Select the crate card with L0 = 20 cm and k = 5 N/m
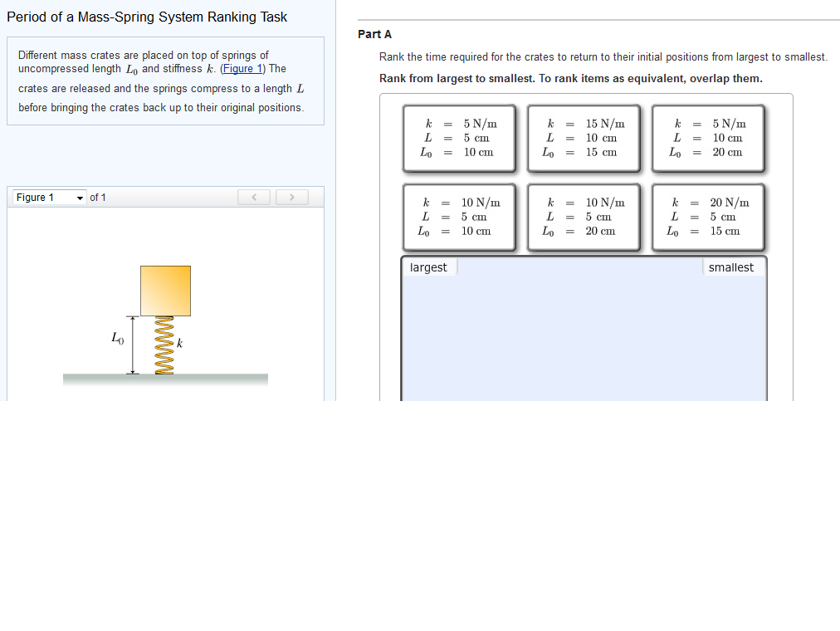840x631 pixels. click(708, 138)
